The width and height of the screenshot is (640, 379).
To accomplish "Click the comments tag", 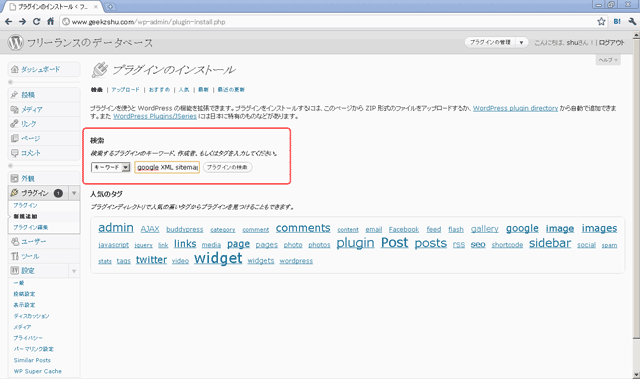I will (x=303, y=228).
